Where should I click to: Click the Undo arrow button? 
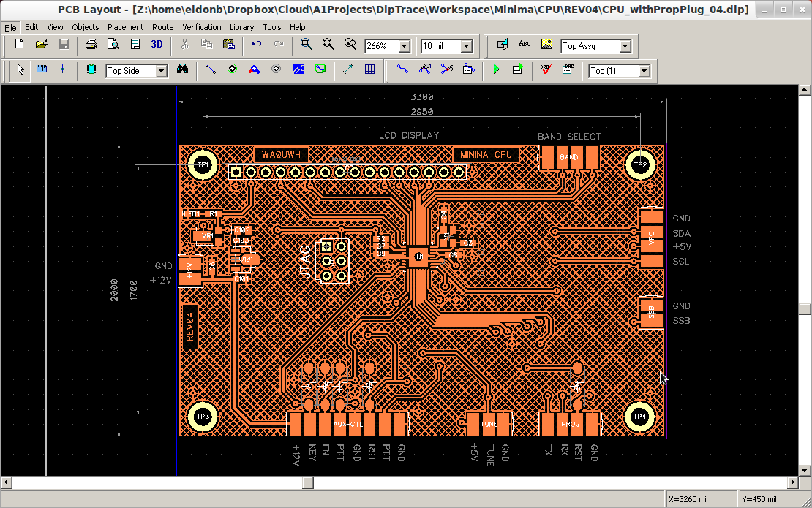click(x=257, y=45)
